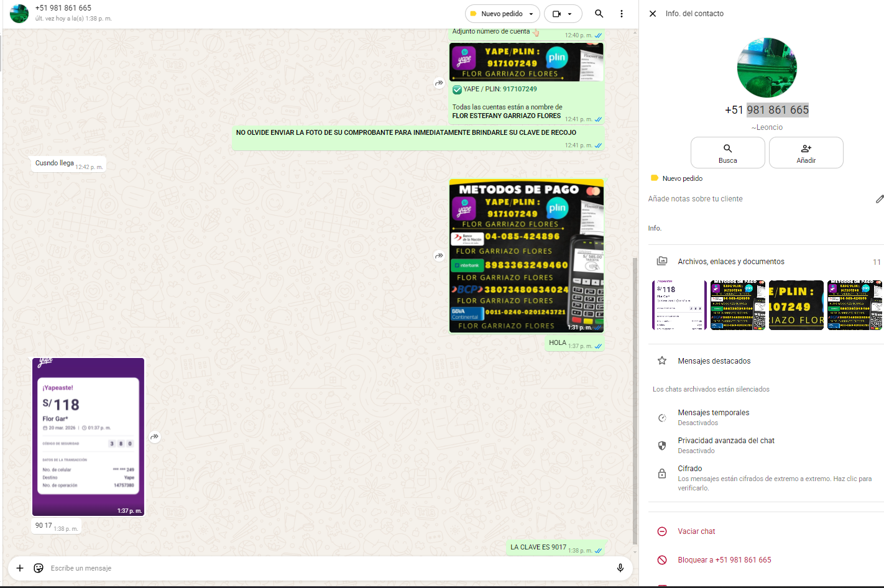Open Mensajes destacados
The height and width of the screenshot is (588, 884).
(714, 361)
